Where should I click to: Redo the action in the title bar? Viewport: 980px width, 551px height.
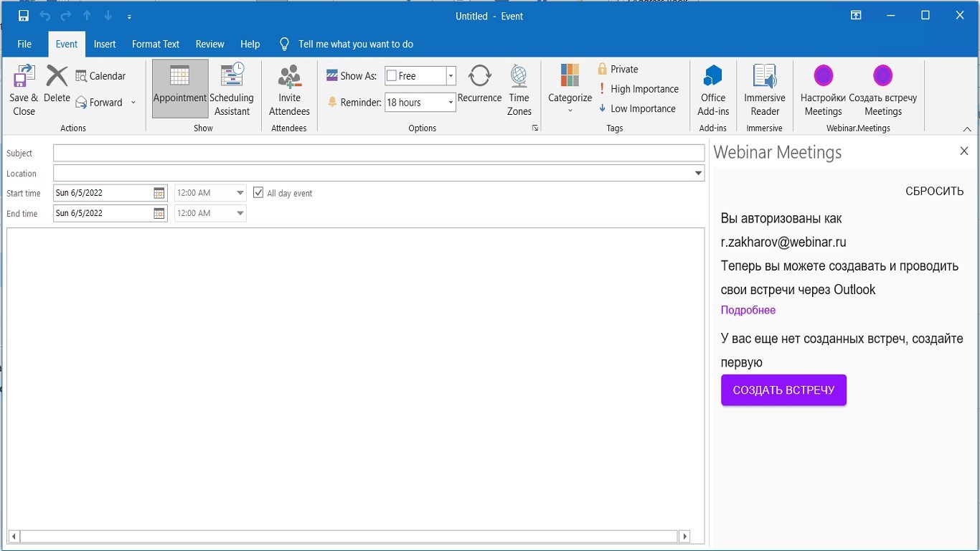pyautogui.click(x=66, y=16)
